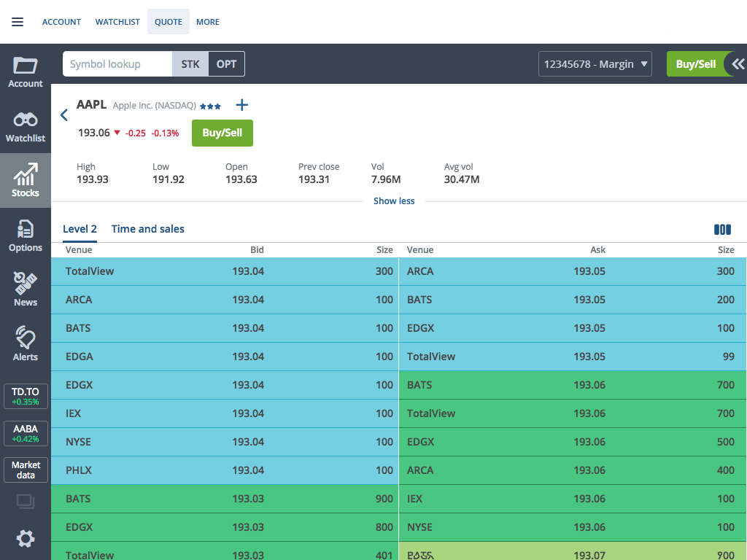Open the 12345678 - Margin account dropdown
747x560 pixels.
(596, 64)
